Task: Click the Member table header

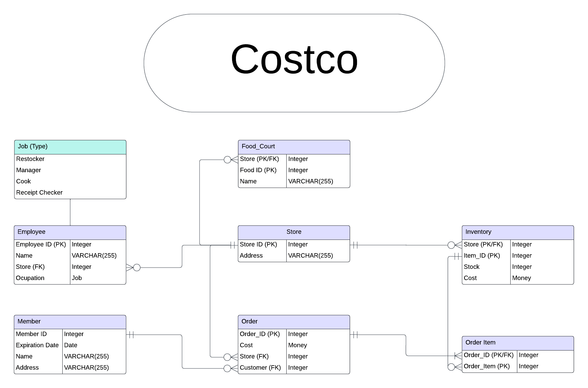Action: click(70, 322)
